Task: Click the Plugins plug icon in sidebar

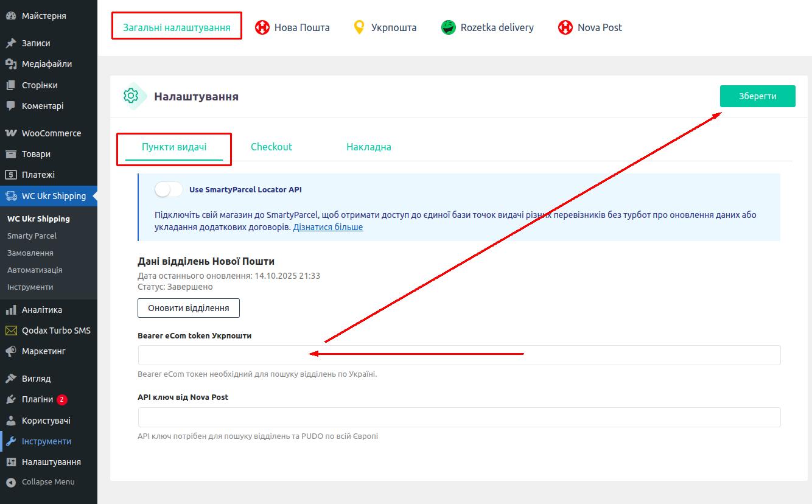Action: tap(10, 400)
